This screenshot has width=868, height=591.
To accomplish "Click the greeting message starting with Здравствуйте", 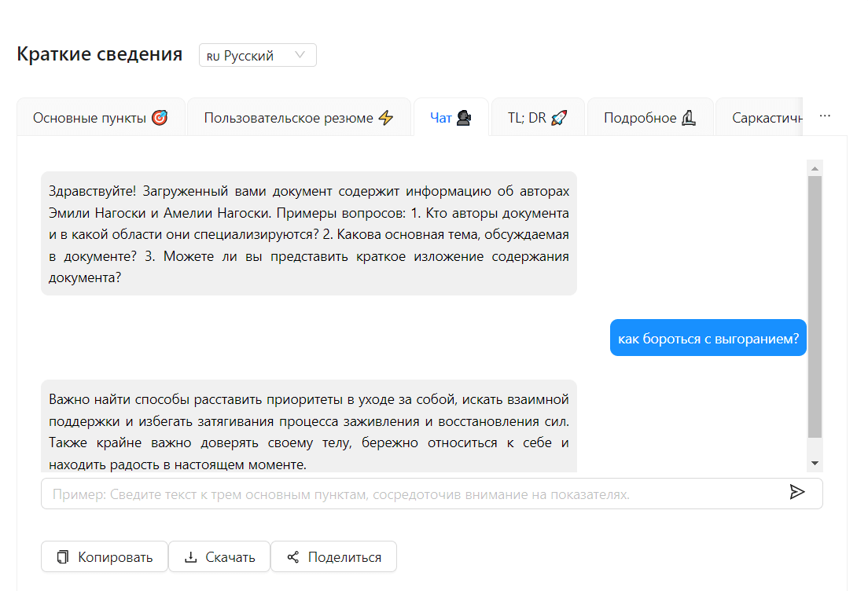I will click(x=308, y=234).
